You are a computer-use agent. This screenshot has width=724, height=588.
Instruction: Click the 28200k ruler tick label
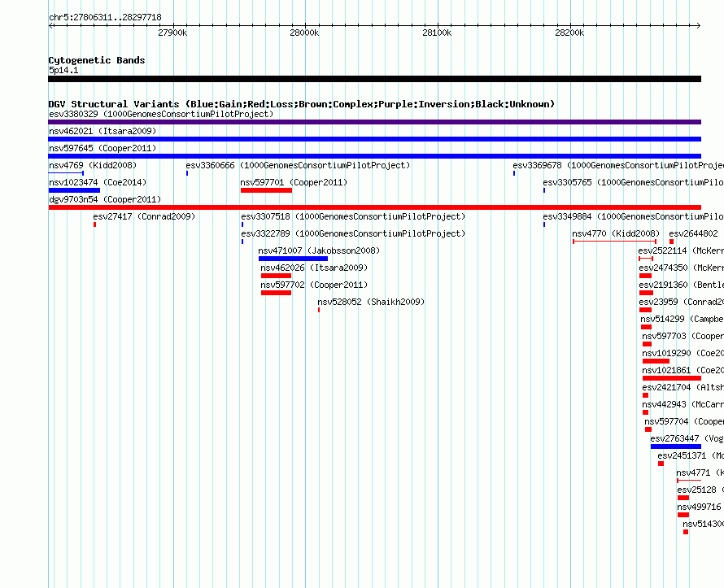(x=569, y=33)
